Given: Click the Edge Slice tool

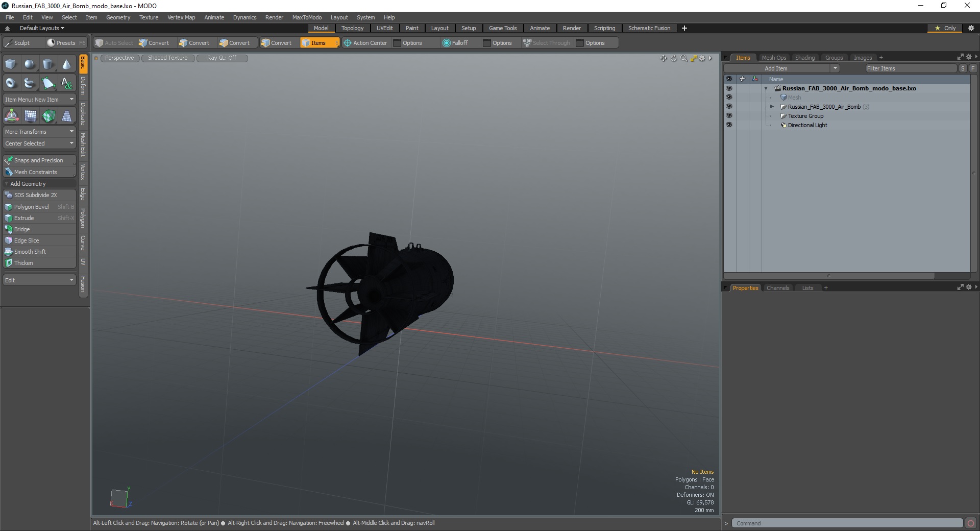Looking at the screenshot, I should click(x=39, y=240).
